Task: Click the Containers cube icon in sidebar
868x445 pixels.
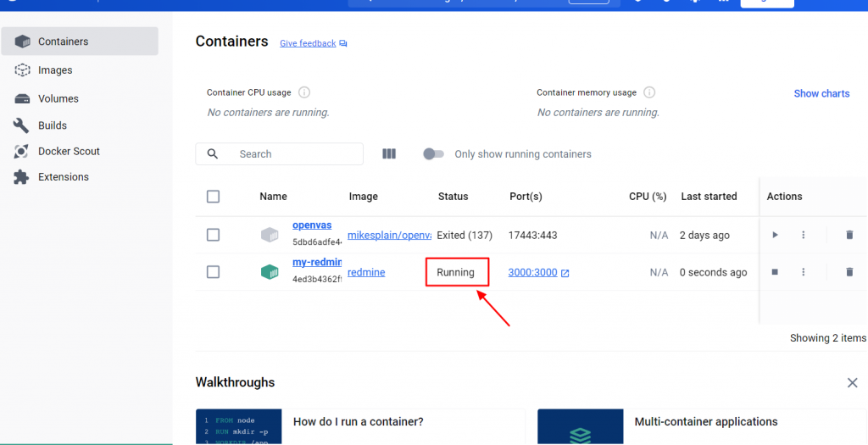Action: [x=22, y=42]
